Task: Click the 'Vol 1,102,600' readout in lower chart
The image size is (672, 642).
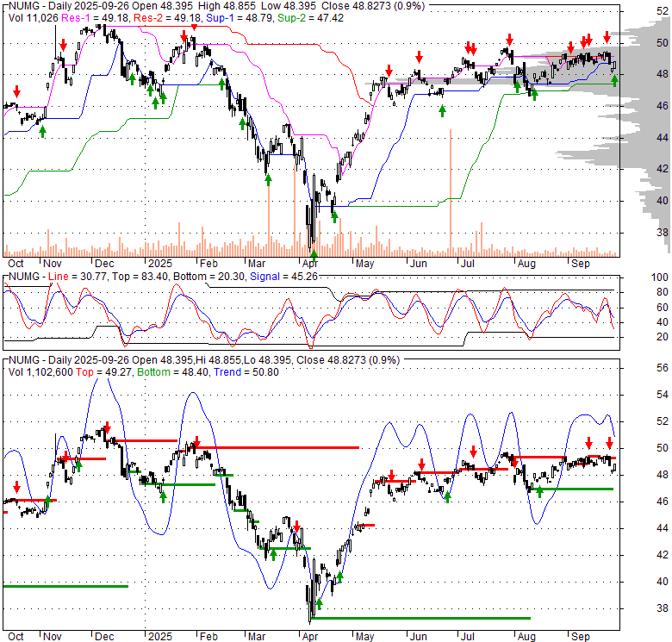Action: click(40, 372)
